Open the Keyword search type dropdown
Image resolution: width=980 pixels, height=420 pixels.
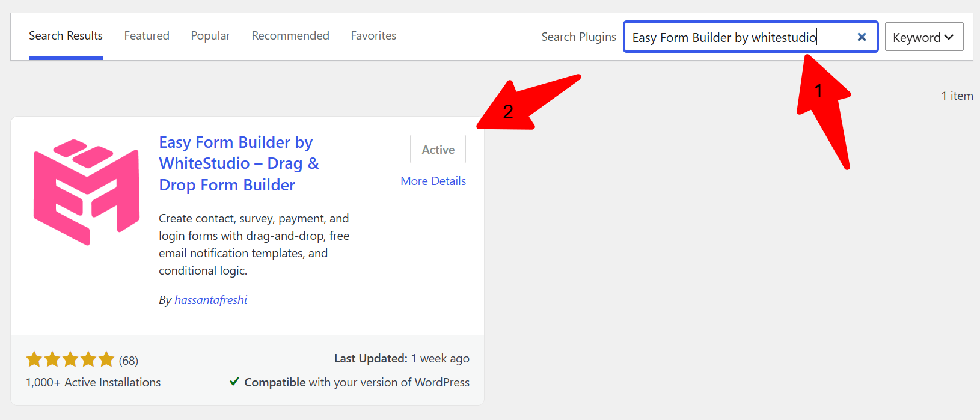(924, 37)
